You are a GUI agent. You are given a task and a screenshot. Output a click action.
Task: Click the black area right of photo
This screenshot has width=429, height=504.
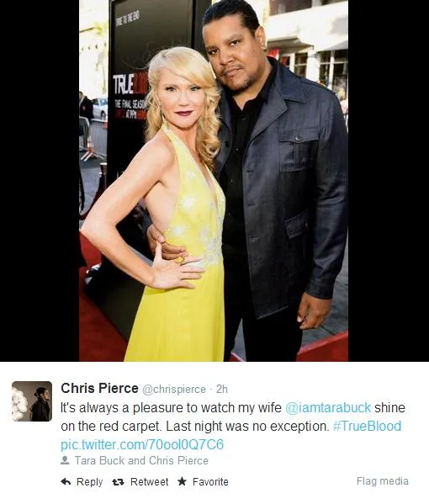pyautogui.click(x=389, y=181)
